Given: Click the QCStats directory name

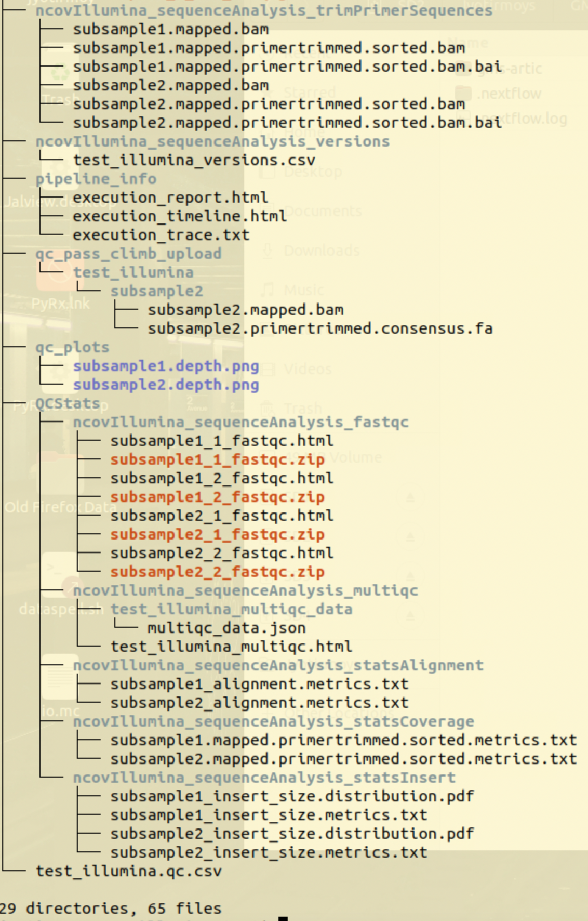Looking at the screenshot, I should [68, 403].
